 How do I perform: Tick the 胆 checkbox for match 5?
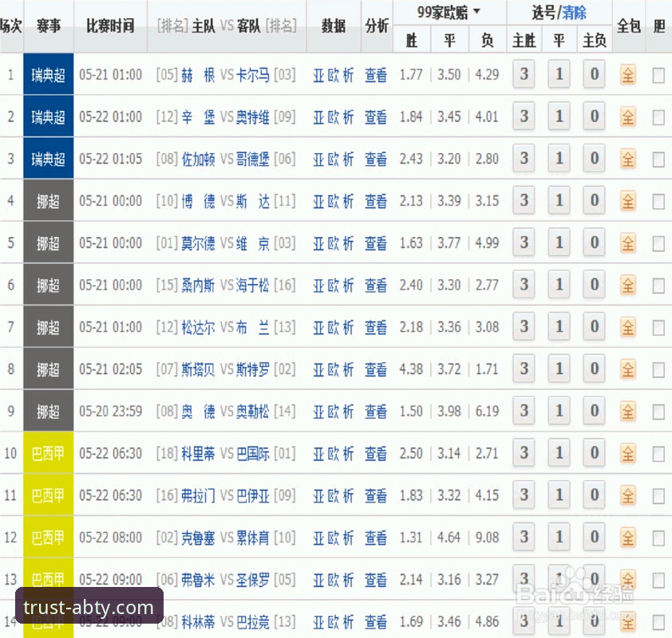pyautogui.click(x=658, y=244)
